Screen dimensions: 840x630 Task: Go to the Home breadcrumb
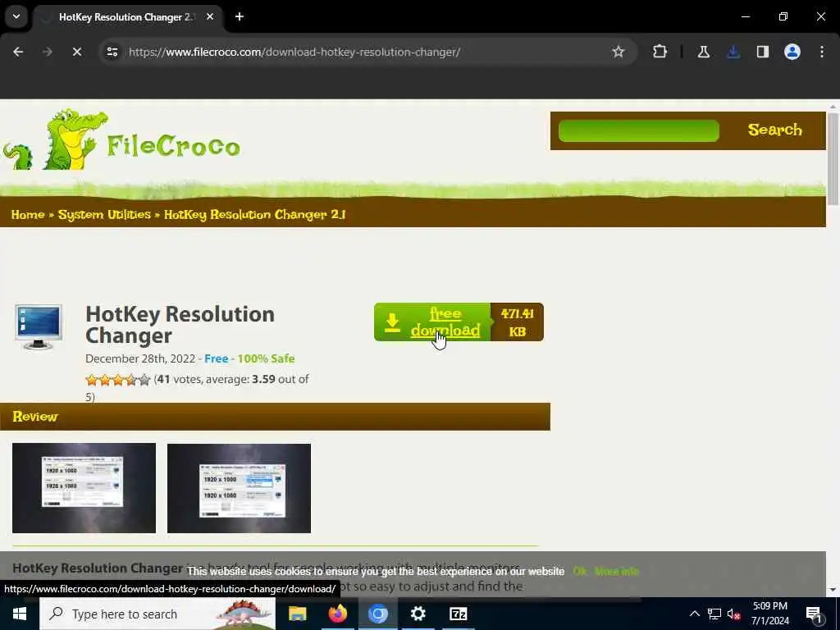tap(28, 215)
